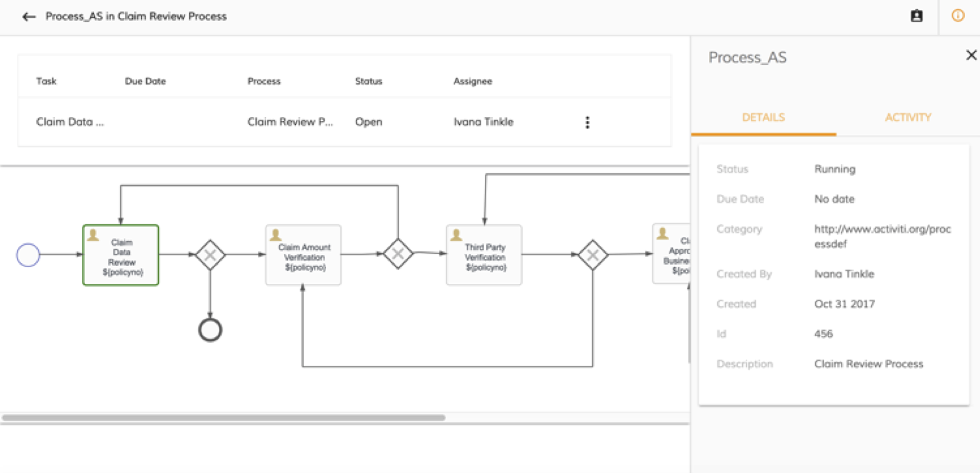Switch to the ACTIVITY tab

point(908,117)
